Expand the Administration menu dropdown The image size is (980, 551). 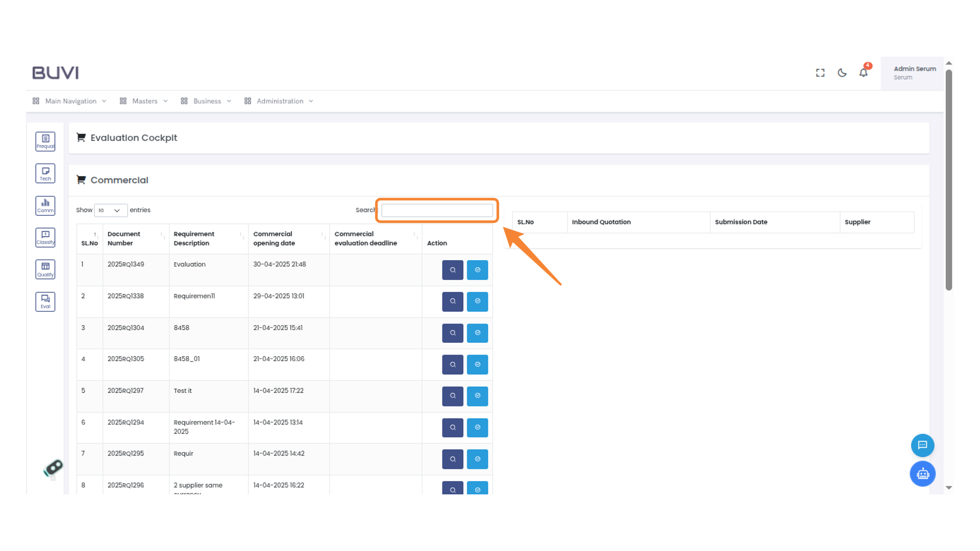(x=279, y=101)
